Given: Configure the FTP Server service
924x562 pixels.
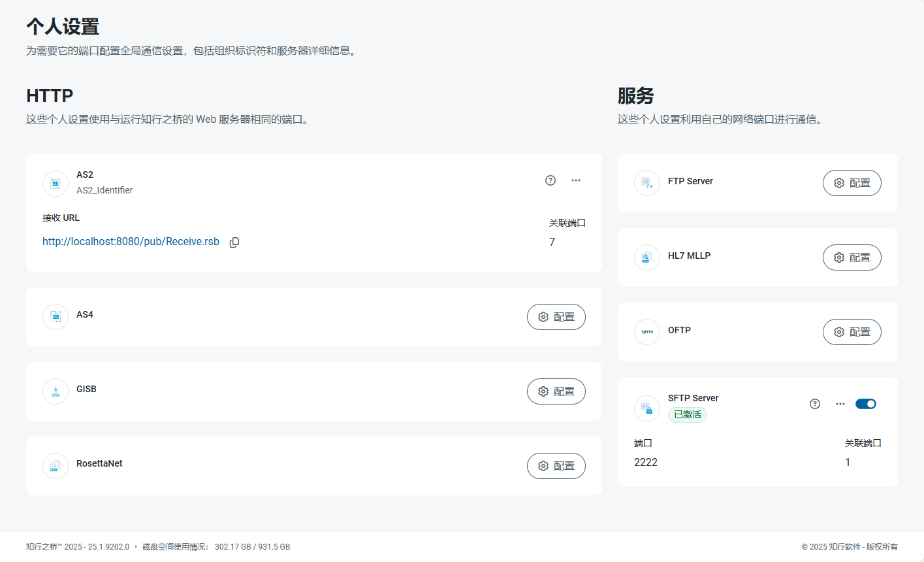Looking at the screenshot, I should (852, 183).
